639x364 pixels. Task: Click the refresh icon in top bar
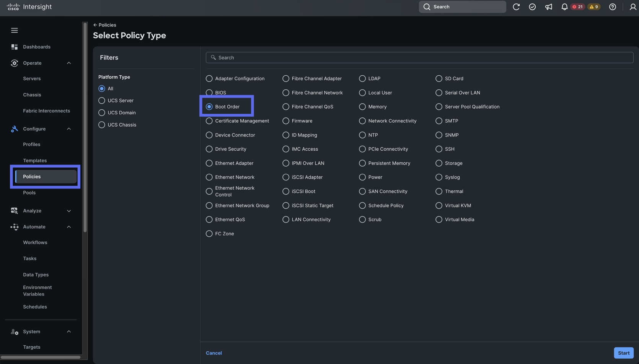pyautogui.click(x=516, y=7)
